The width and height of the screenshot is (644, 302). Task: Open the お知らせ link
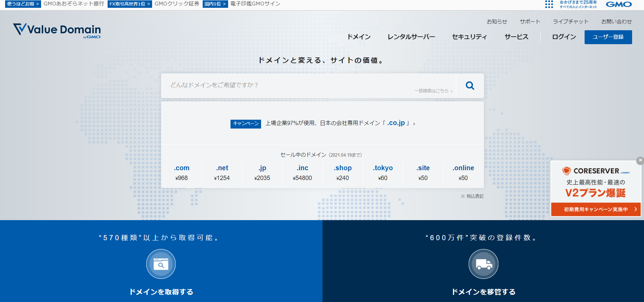click(x=497, y=21)
